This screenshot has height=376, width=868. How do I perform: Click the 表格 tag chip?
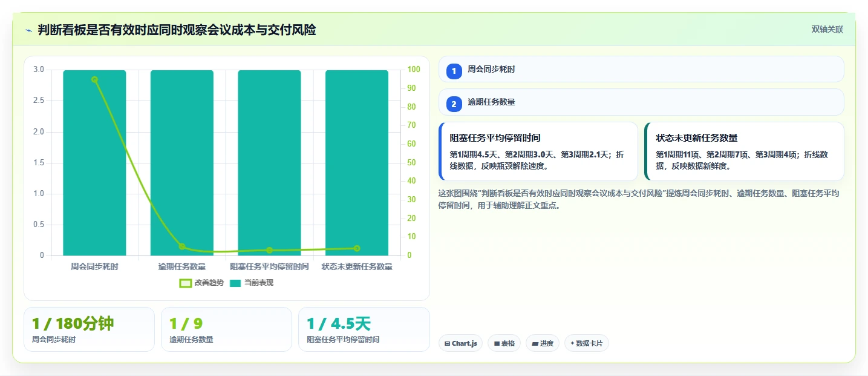504,343
